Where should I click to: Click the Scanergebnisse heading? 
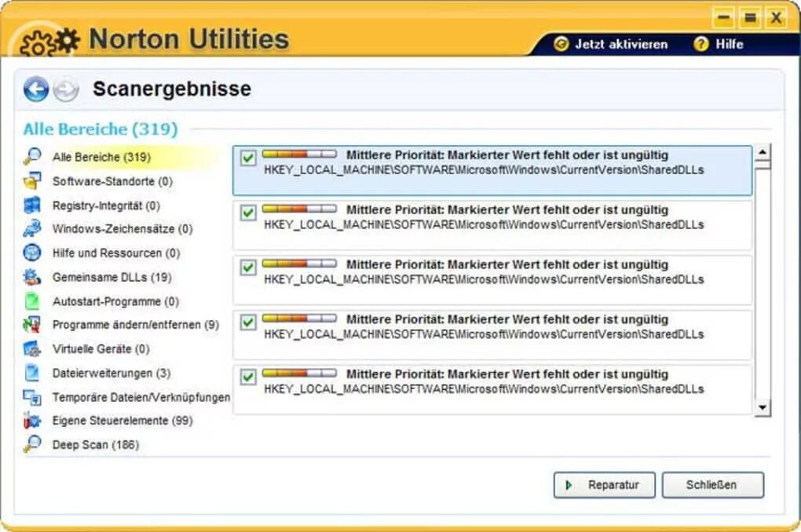tap(172, 89)
